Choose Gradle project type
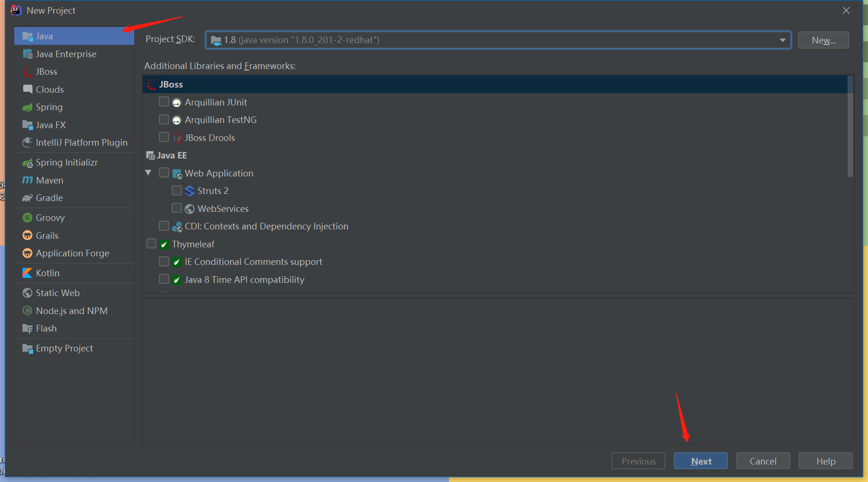Image resolution: width=868 pixels, height=482 pixels. click(74, 198)
